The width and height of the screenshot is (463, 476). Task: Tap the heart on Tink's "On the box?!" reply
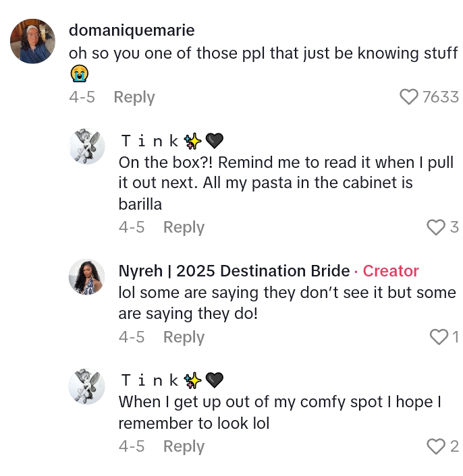(x=436, y=227)
